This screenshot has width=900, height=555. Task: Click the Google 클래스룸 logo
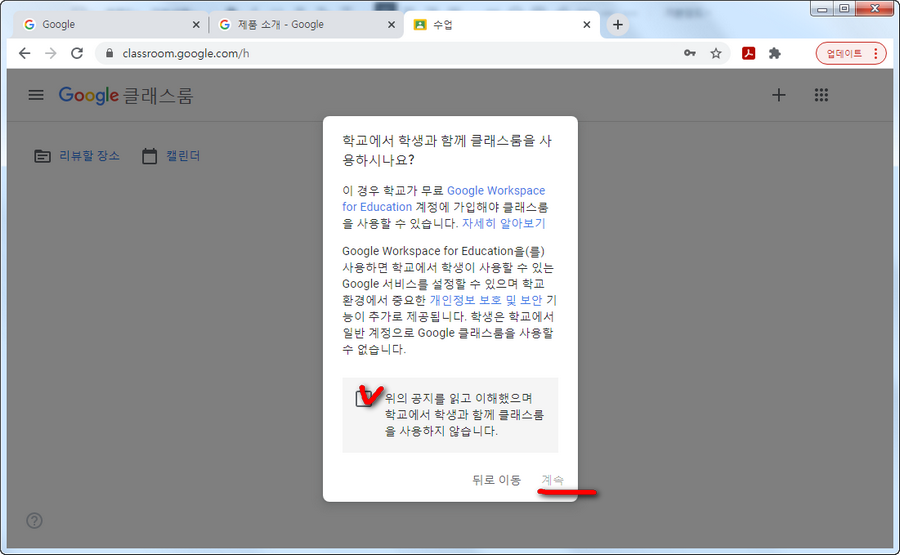[x=126, y=95]
